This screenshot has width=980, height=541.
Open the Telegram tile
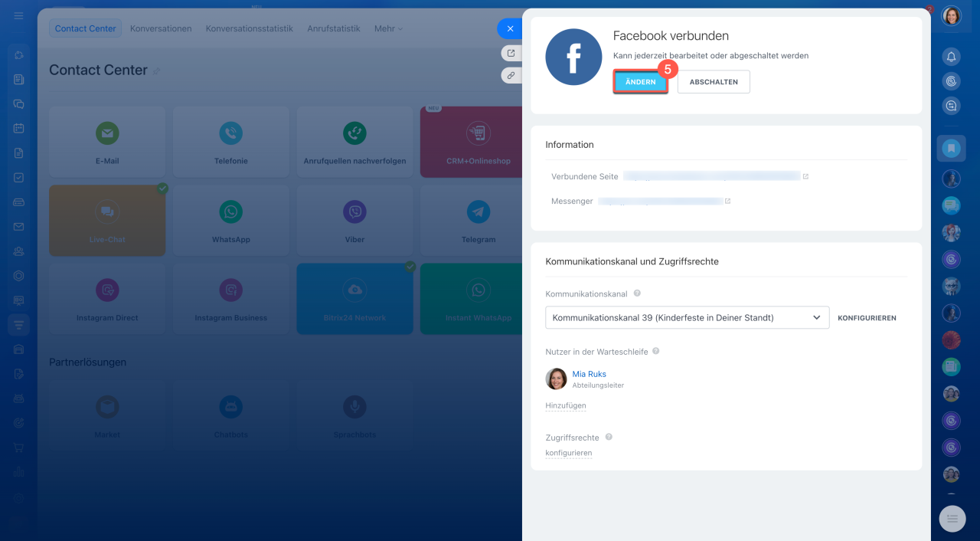(472, 221)
